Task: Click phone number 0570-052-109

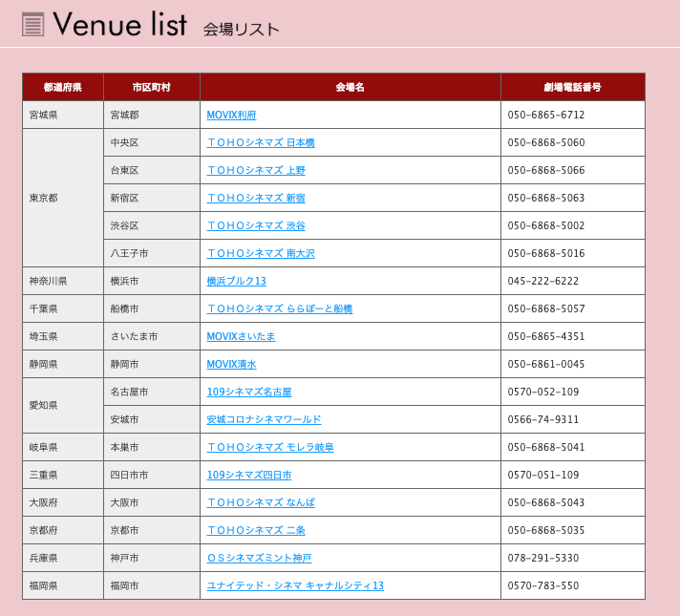Action: coord(543,392)
